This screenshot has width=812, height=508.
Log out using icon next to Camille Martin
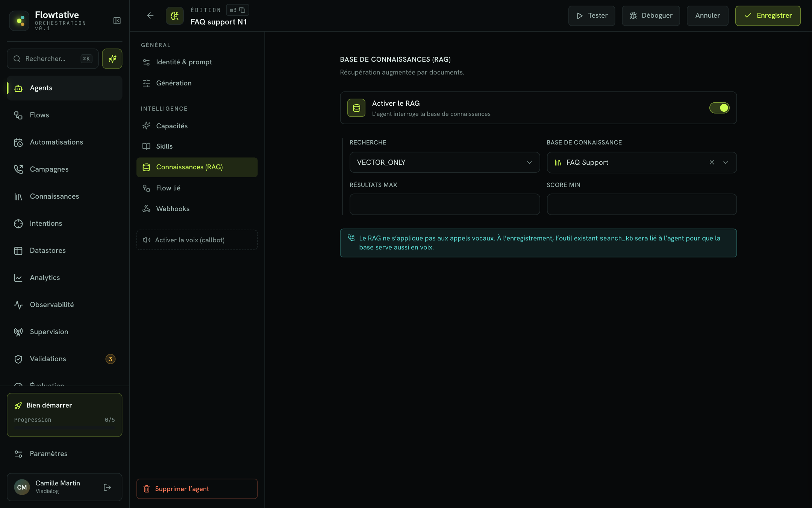[108, 487]
